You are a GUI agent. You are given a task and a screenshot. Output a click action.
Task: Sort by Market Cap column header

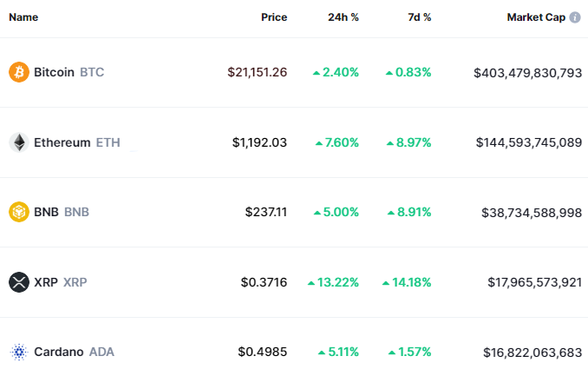point(535,17)
